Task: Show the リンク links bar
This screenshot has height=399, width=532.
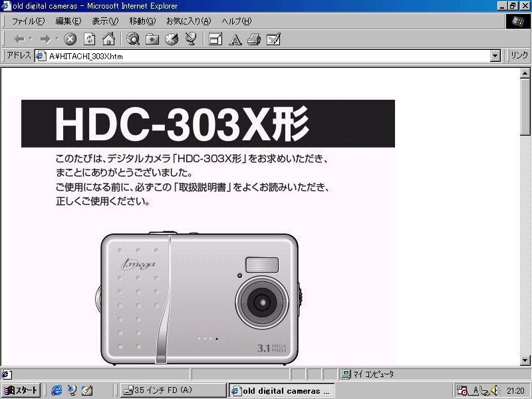Action: click(518, 56)
